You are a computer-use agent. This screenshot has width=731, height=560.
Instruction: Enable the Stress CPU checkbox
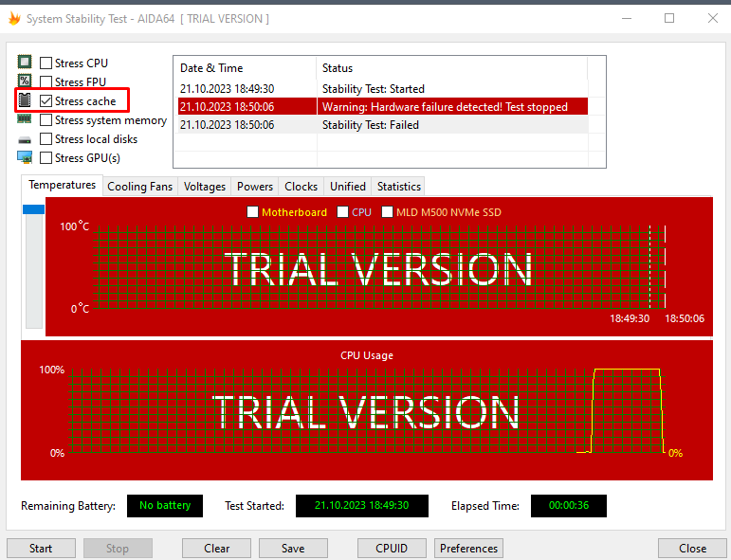click(x=46, y=63)
